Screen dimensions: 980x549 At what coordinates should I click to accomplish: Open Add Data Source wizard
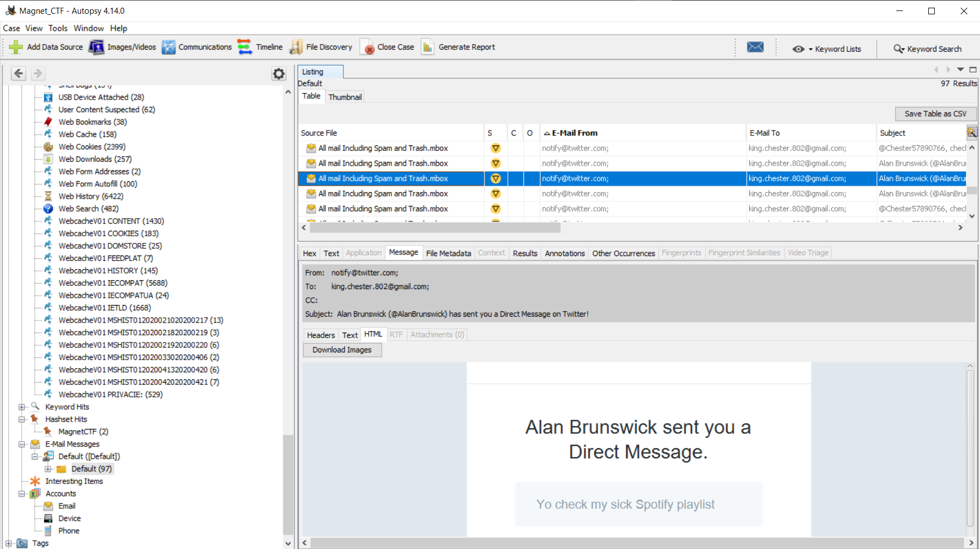[46, 47]
